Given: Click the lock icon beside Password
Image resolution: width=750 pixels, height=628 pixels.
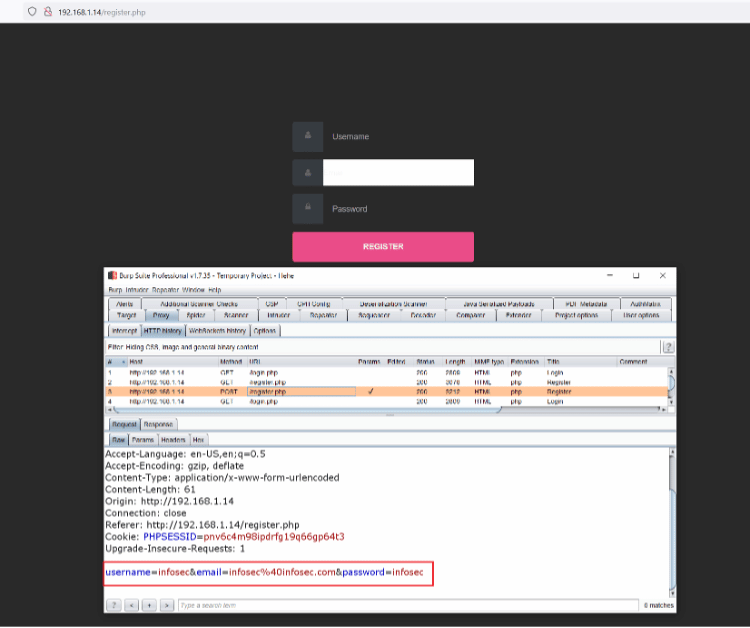Looking at the screenshot, I should click(x=307, y=208).
